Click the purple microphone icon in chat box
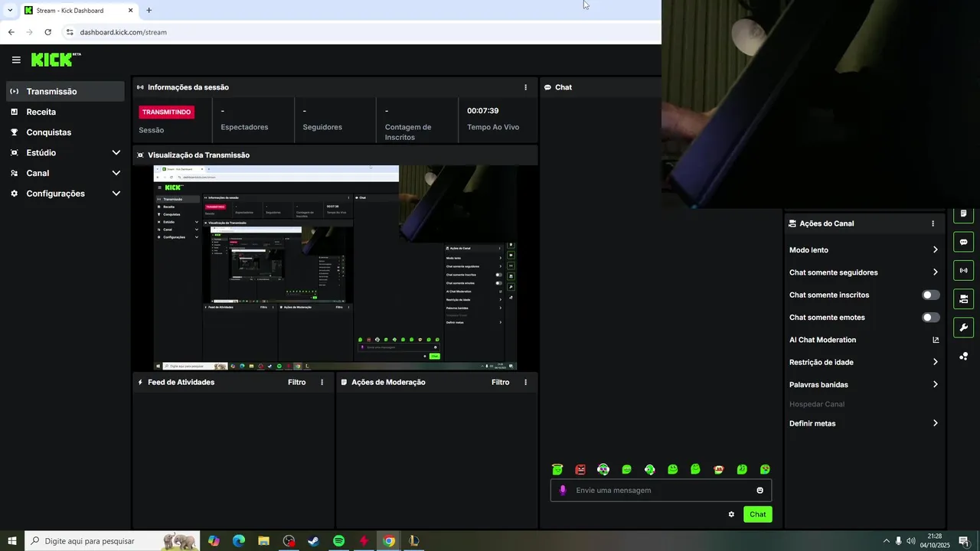Screen dimensions: 980x551 pos(563,491)
